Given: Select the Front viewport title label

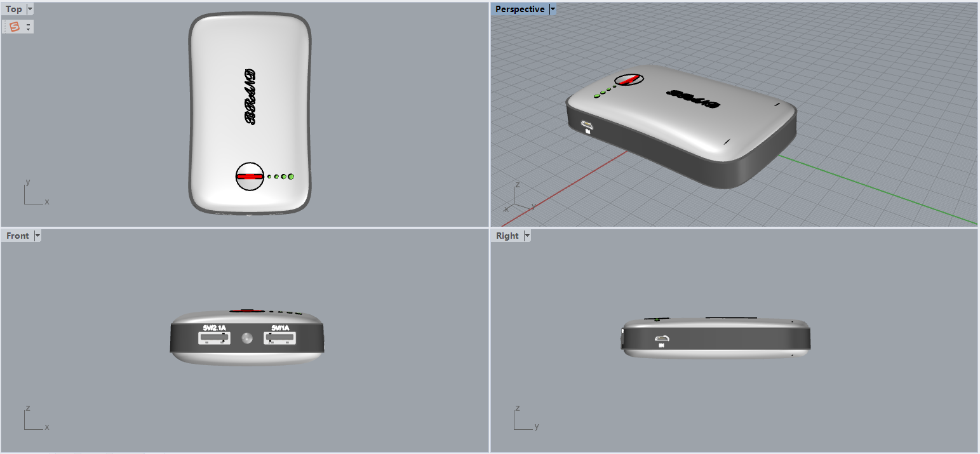Looking at the screenshot, I should click(x=18, y=236).
